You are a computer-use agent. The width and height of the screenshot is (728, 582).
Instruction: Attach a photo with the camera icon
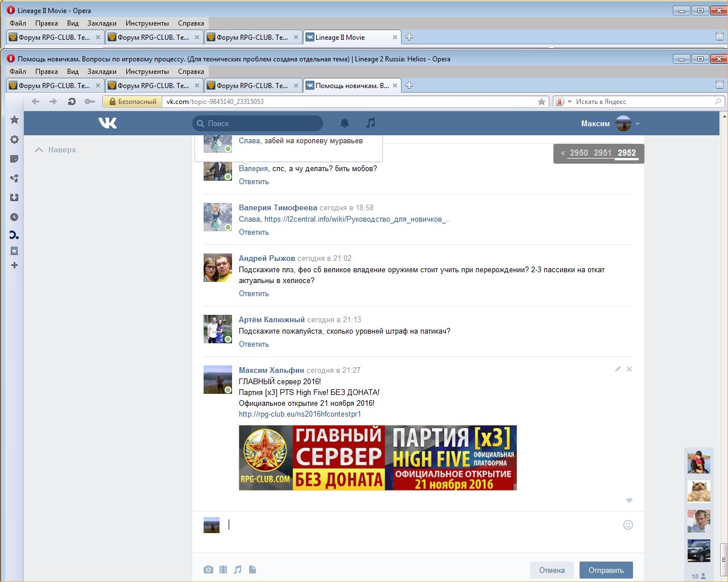208,569
